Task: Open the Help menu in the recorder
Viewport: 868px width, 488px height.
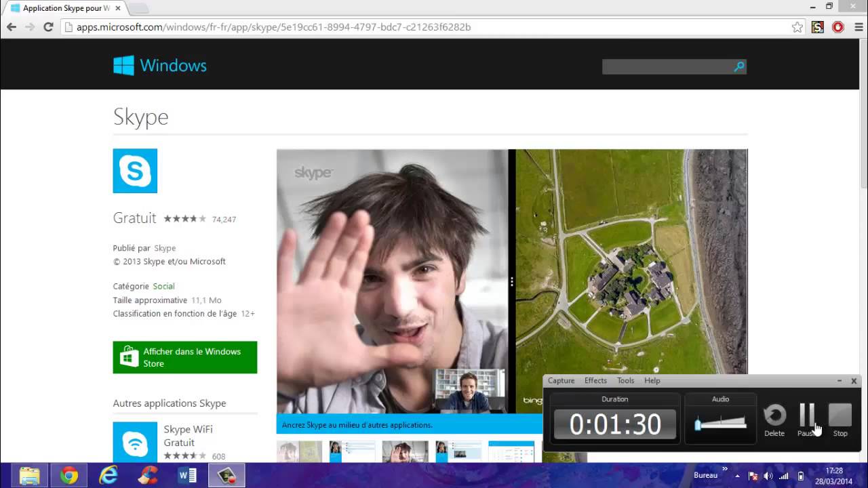Action: coord(652,381)
